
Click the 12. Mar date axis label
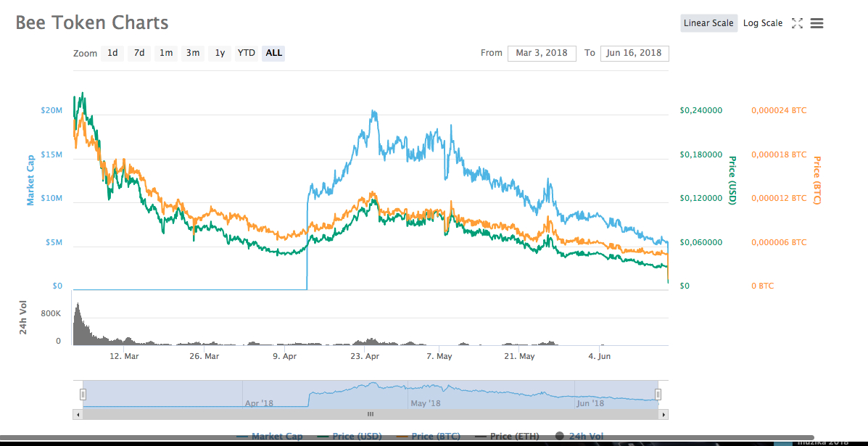coord(124,357)
